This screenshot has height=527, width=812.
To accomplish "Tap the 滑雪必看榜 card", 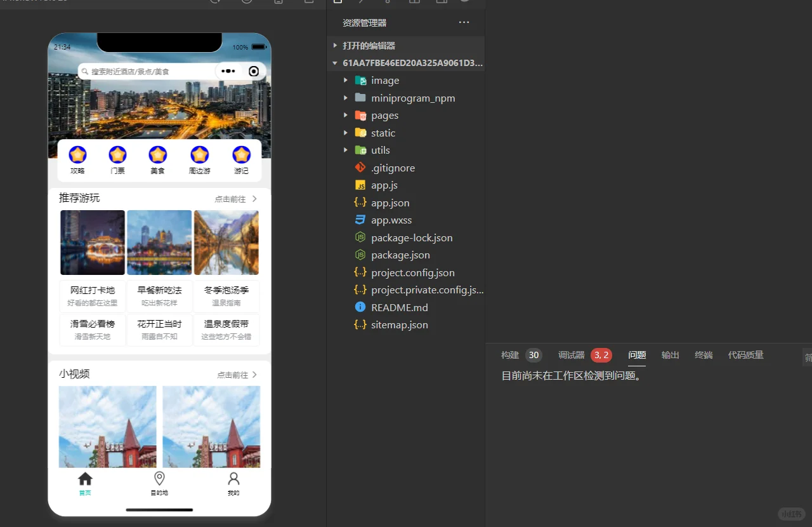I will (93, 330).
